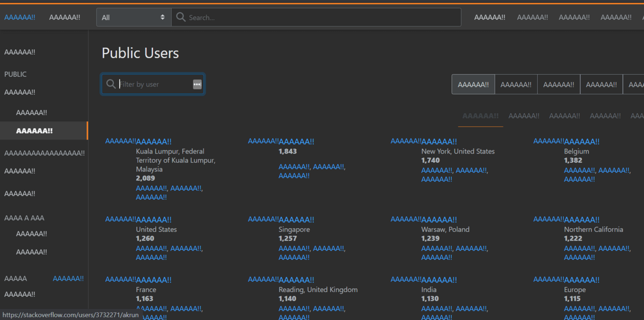Viewport: 644px width, 320px height.
Task: Click the magnifier icon in the top search bar
Action: 181,17
